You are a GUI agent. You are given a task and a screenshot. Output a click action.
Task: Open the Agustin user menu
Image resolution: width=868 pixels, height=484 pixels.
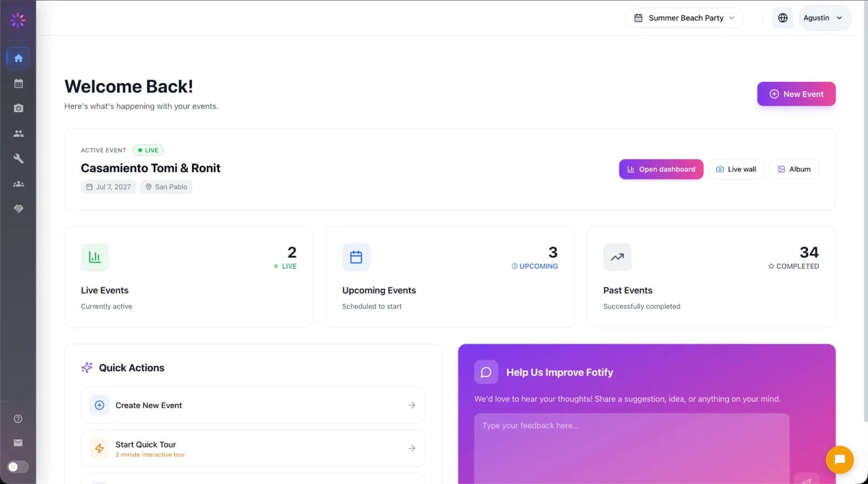[825, 18]
